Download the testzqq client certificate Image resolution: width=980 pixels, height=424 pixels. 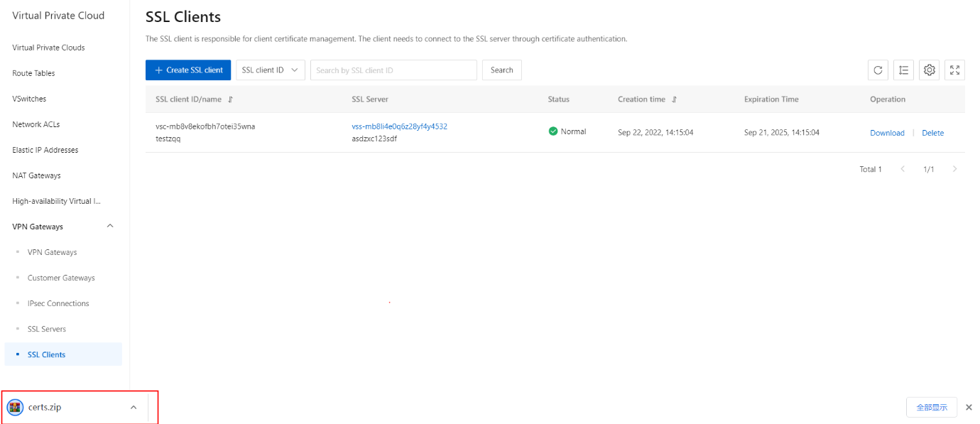pyautogui.click(x=887, y=133)
